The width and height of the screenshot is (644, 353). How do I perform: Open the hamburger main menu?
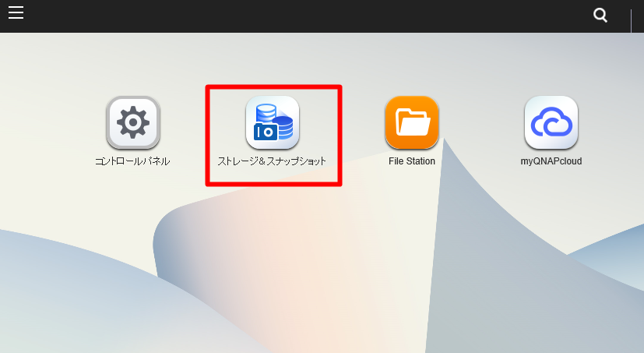click(x=16, y=12)
